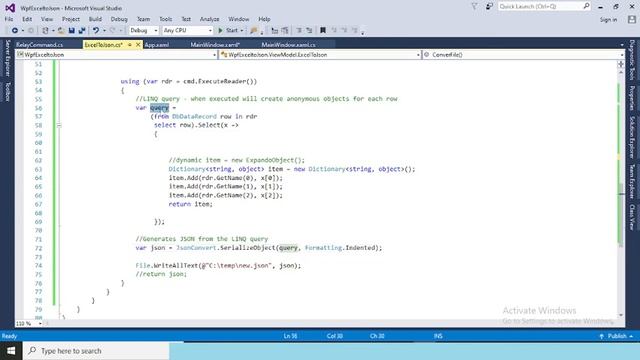The image size is (640, 360).
Task: Expand the Start button dropdown arrow
Action: 242,31
